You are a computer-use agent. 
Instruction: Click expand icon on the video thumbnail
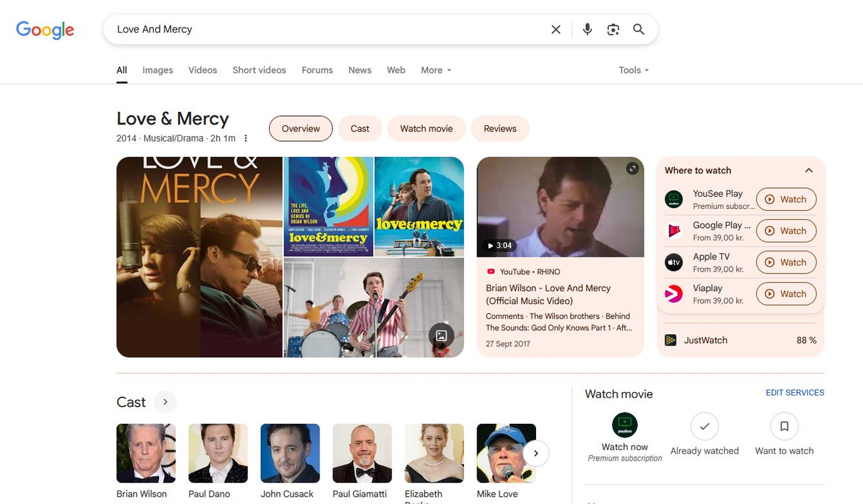click(632, 168)
